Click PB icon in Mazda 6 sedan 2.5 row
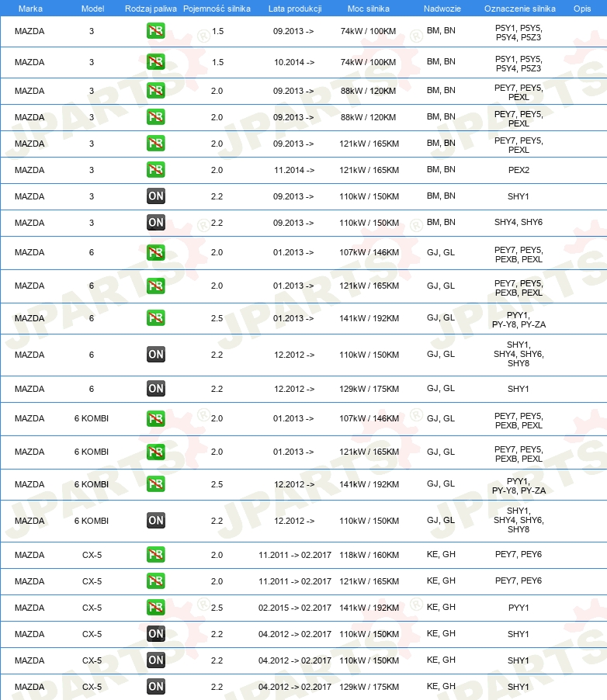607x700 pixels. click(x=156, y=318)
